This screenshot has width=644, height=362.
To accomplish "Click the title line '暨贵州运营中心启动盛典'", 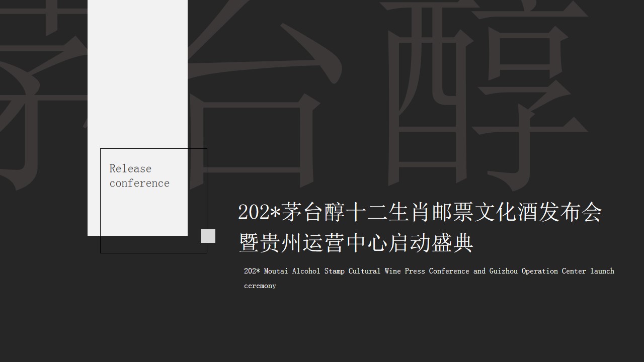I will 356,243.
